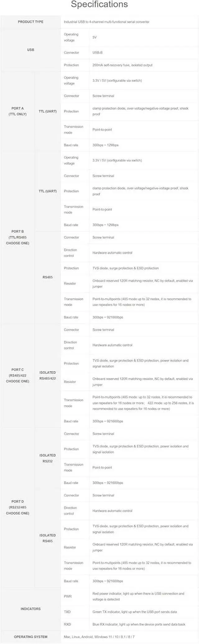The height and width of the screenshot is (644, 199).
Task: Click the INDICATORS section label
Action: click(30, 609)
